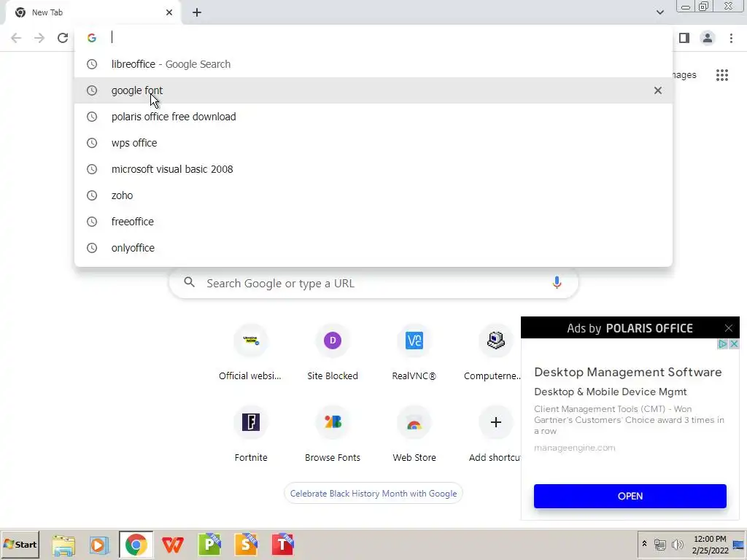The height and width of the screenshot is (560, 747).
Task: Reload the page with the refresh icon
Action: pos(63,38)
